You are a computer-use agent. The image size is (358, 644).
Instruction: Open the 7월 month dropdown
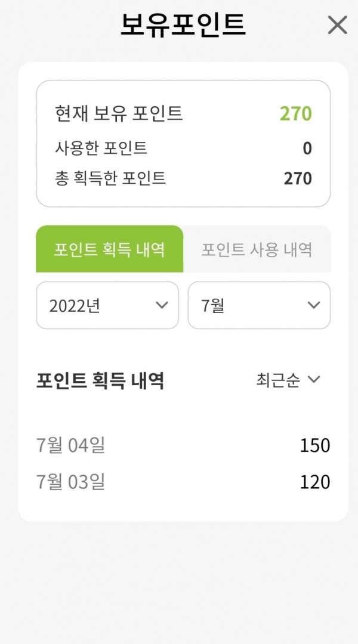point(259,305)
